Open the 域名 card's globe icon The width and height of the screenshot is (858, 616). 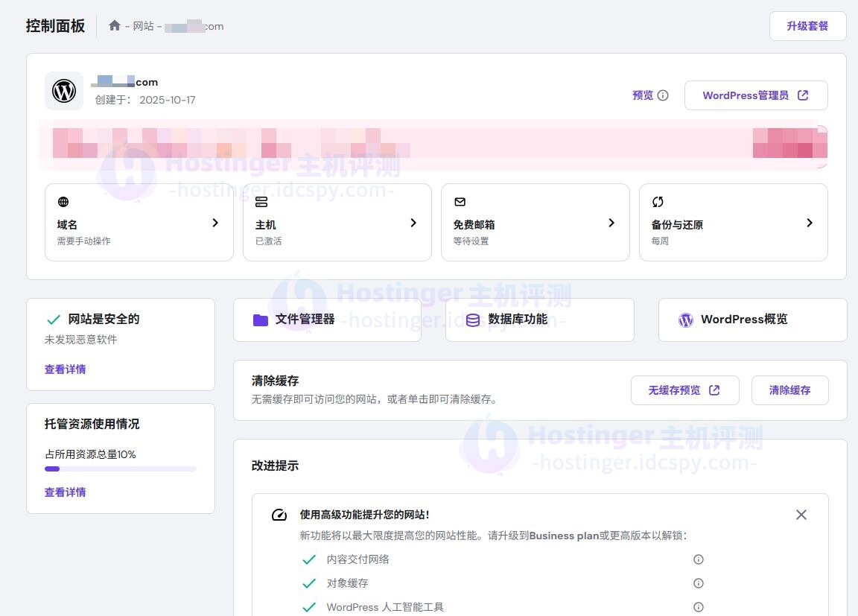(64, 202)
